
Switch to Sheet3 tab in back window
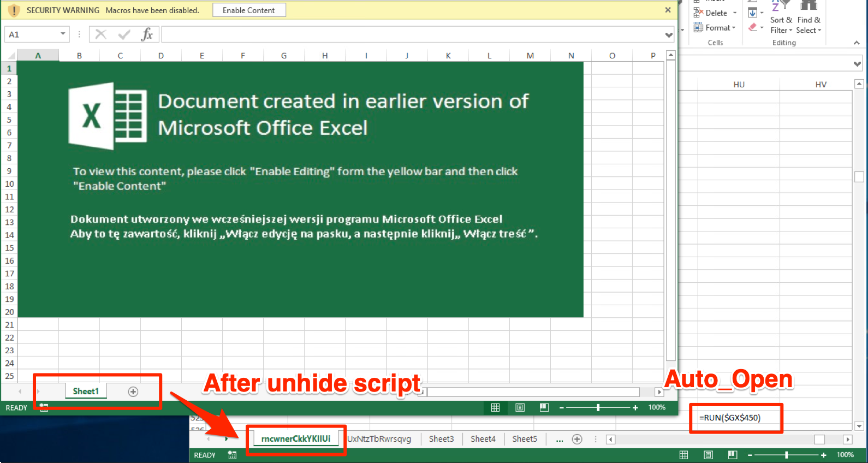441,438
